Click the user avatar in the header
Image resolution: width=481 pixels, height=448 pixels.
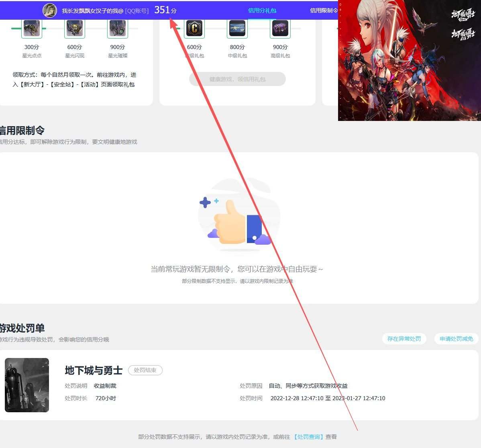click(x=50, y=10)
